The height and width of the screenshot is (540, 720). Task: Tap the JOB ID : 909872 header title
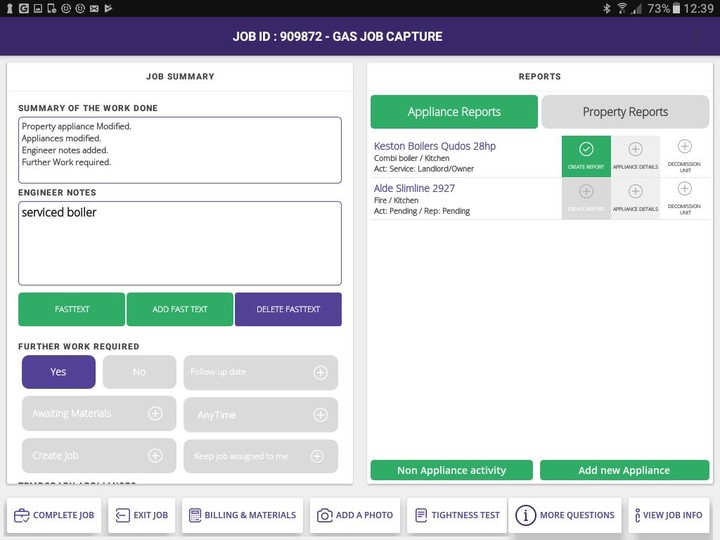click(338, 36)
